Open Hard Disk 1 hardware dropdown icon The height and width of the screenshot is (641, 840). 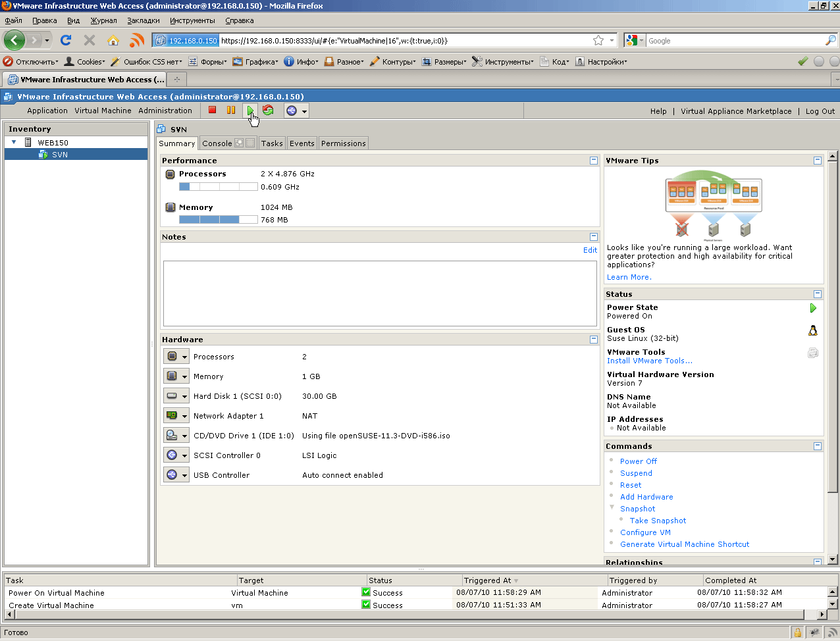pos(176,396)
